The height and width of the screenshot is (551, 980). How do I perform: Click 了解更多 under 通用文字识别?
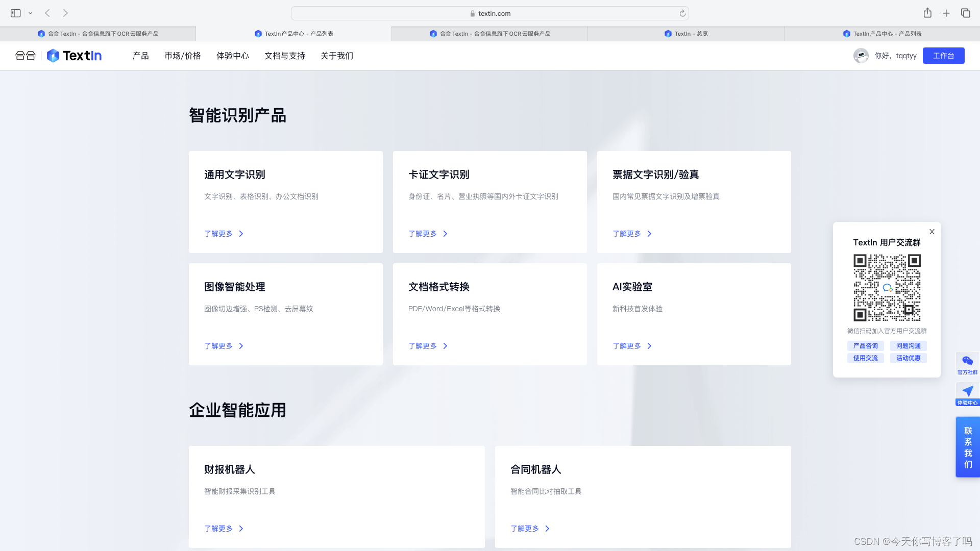tap(219, 234)
